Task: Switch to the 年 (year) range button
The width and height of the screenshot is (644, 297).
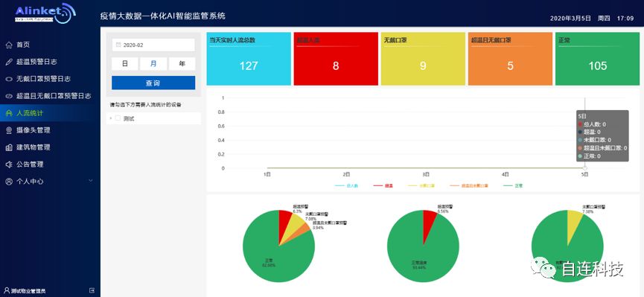Action: click(x=182, y=64)
